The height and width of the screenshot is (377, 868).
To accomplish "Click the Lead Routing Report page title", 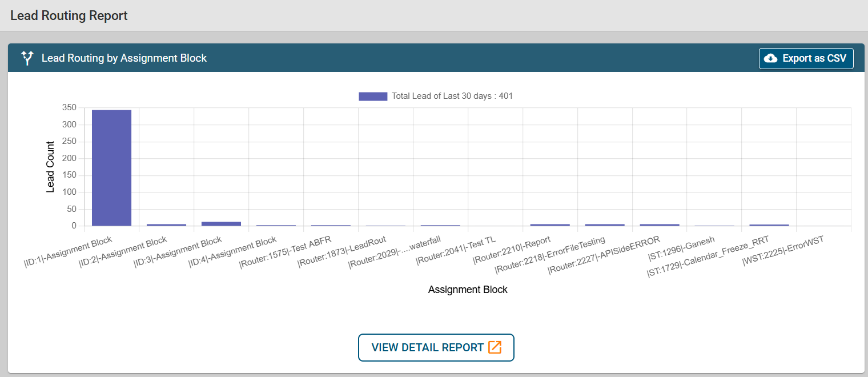I will pos(69,15).
